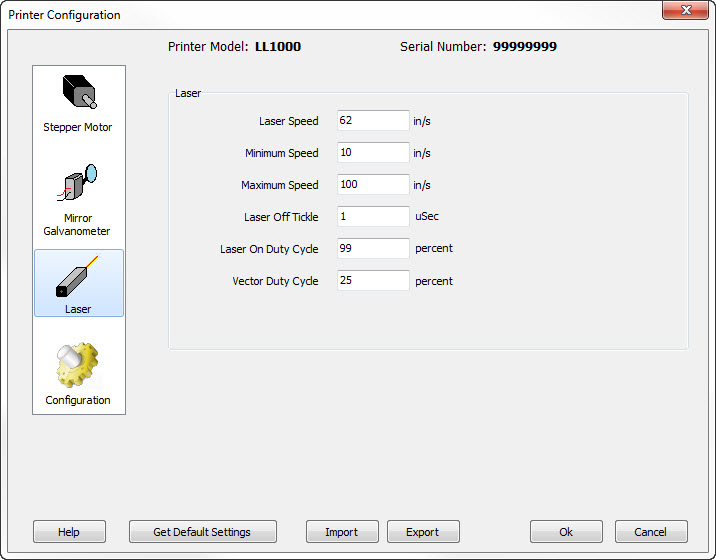Viewport: 716px width, 560px height.
Task: Click the uSec unit text
Action: click(x=426, y=216)
